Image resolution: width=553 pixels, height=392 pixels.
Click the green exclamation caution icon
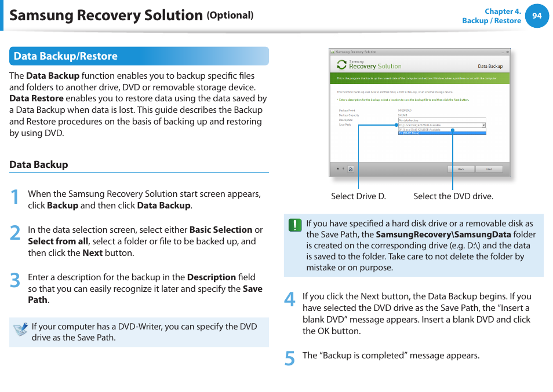pyautogui.click(x=295, y=225)
